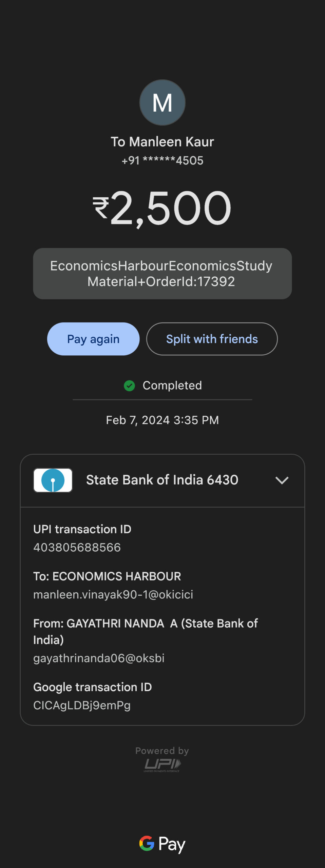Tap the Google G logo
This screenshot has height=868, width=325.
pos(147,843)
